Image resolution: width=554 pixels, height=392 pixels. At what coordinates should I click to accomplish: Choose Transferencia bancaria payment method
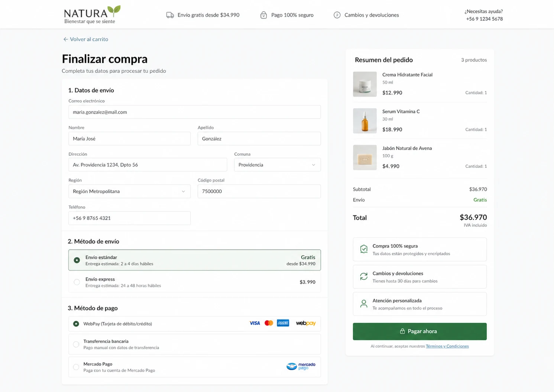click(194, 344)
